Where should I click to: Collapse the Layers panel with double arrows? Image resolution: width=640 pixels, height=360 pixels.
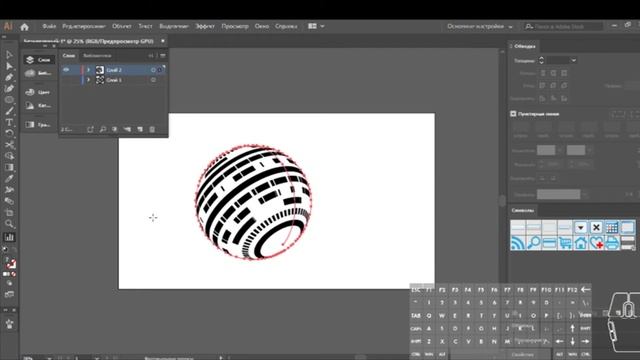(151, 56)
